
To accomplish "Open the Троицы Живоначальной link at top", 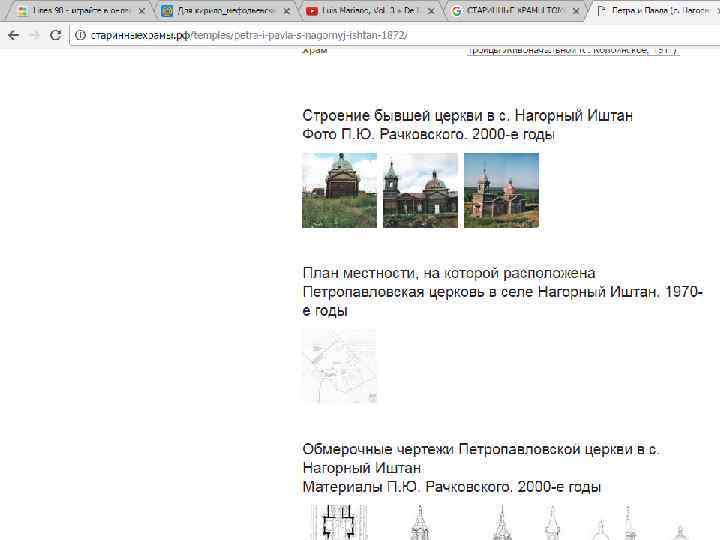I will 573,51.
